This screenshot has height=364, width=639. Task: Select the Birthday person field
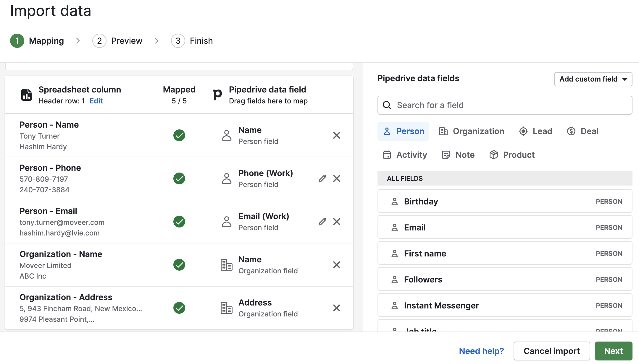click(x=505, y=201)
